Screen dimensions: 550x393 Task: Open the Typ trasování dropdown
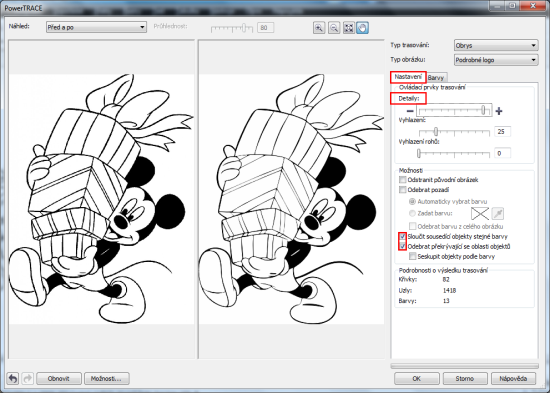(496, 45)
